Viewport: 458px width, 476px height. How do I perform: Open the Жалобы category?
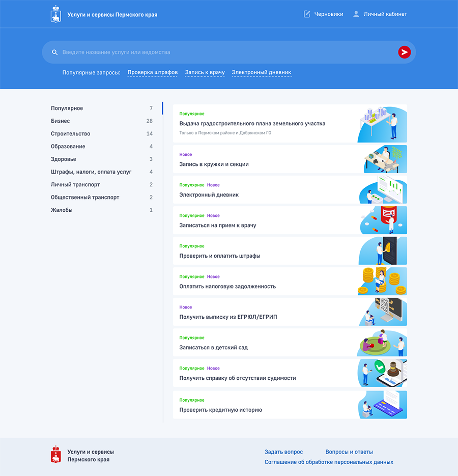click(x=62, y=210)
